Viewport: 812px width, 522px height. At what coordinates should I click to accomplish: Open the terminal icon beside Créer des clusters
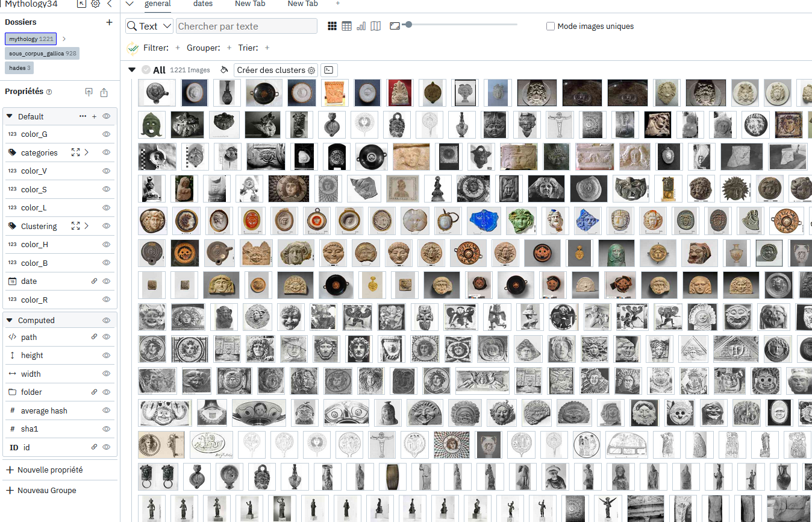[x=328, y=70]
